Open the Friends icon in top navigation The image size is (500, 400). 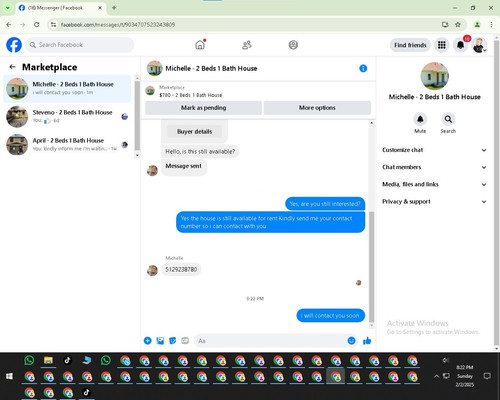247,45
